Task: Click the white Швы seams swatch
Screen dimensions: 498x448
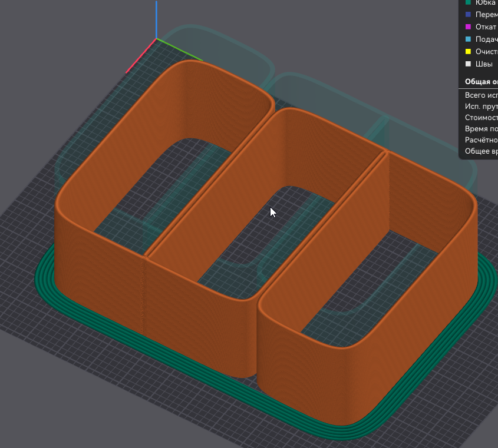Action: [469, 64]
